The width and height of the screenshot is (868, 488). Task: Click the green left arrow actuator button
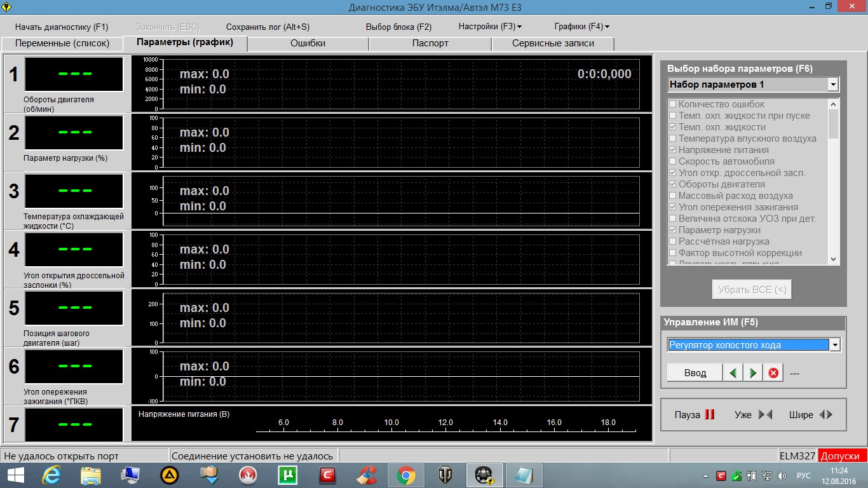(733, 373)
